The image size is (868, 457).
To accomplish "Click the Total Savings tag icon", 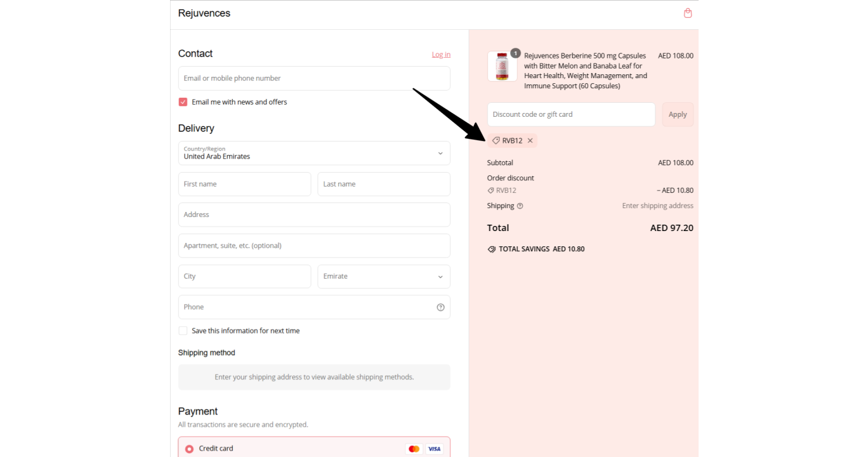I will [492, 249].
